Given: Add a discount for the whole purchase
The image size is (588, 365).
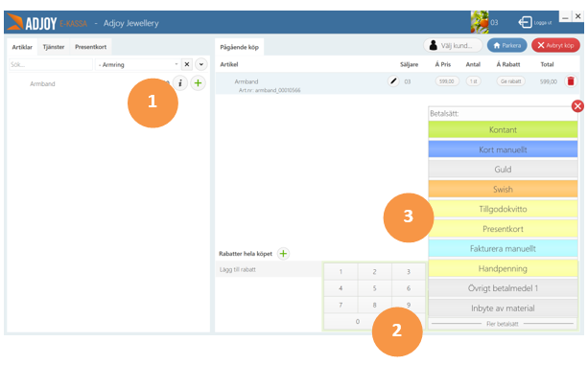Looking at the screenshot, I should point(283,254).
